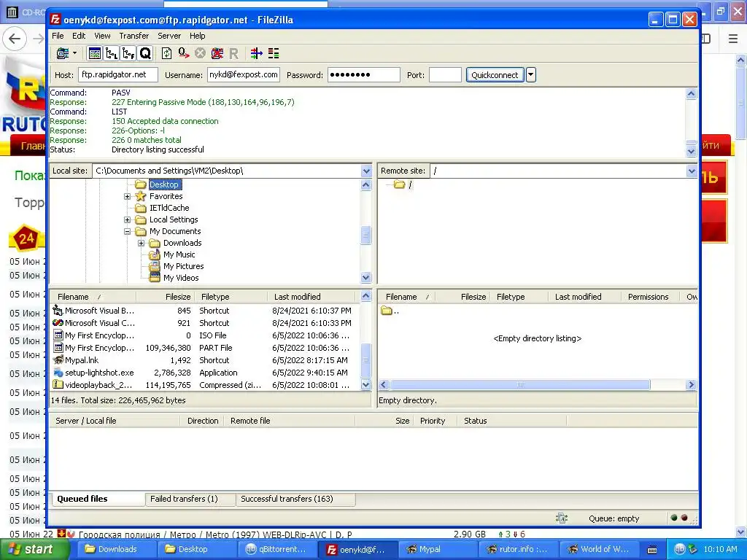747x560 pixels.
Task: Click the Disconnect from server icon
Action: (217, 53)
